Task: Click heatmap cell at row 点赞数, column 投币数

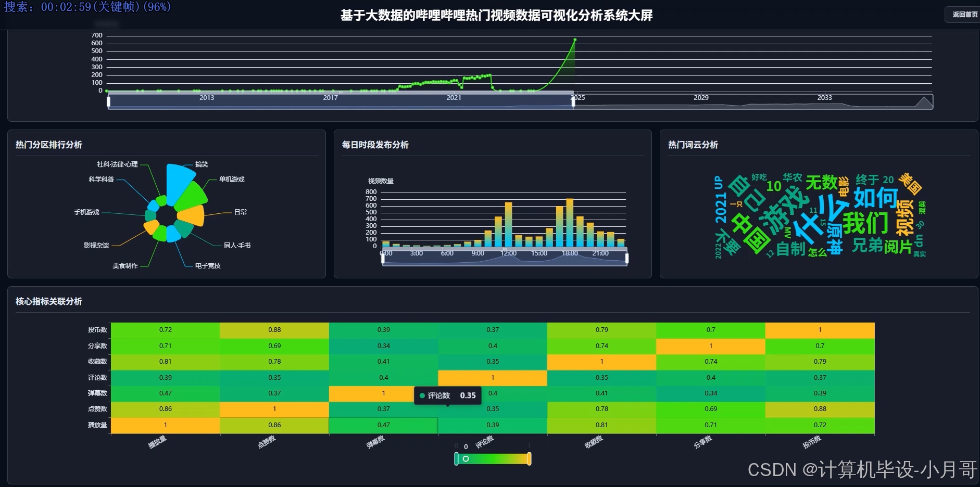Action: pyautogui.click(x=820, y=409)
